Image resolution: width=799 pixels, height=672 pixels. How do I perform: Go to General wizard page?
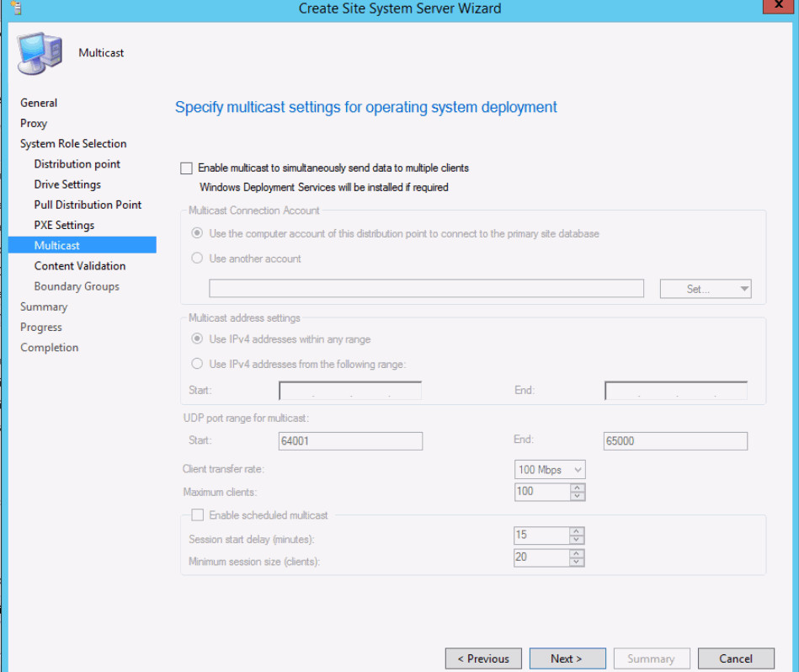click(39, 103)
